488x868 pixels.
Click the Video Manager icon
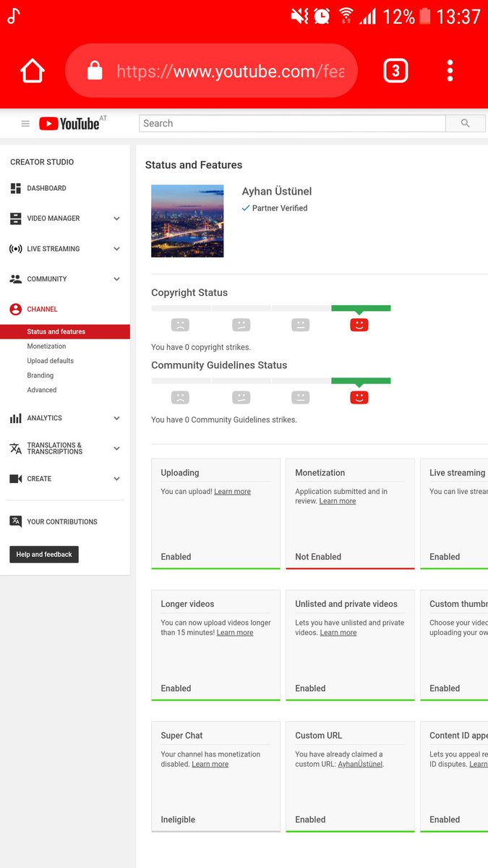[x=16, y=218]
